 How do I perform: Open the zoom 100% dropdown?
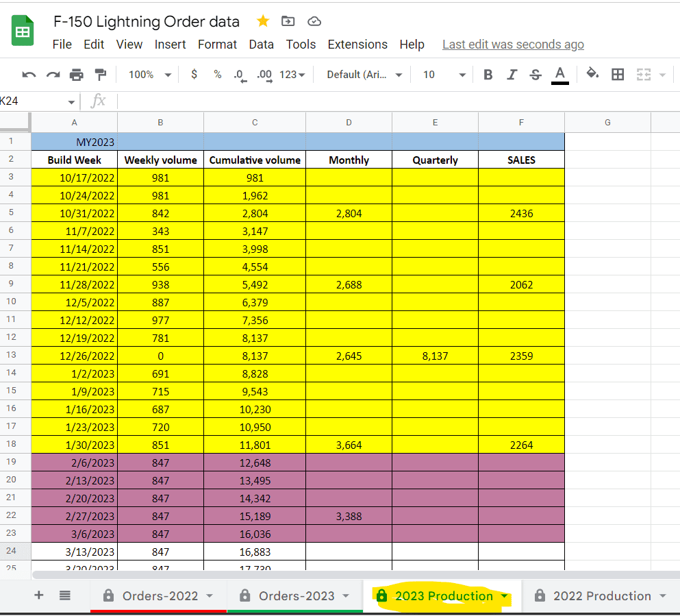coord(150,75)
